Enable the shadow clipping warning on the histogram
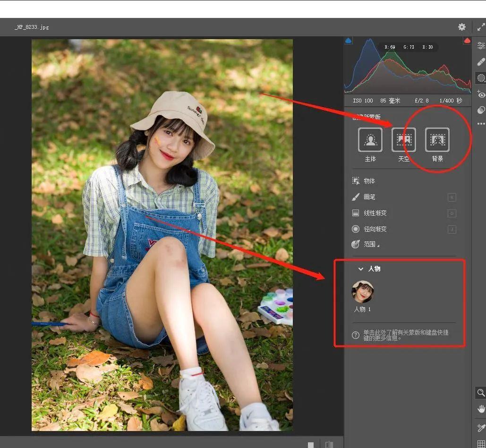The image size is (486, 448). click(348, 41)
